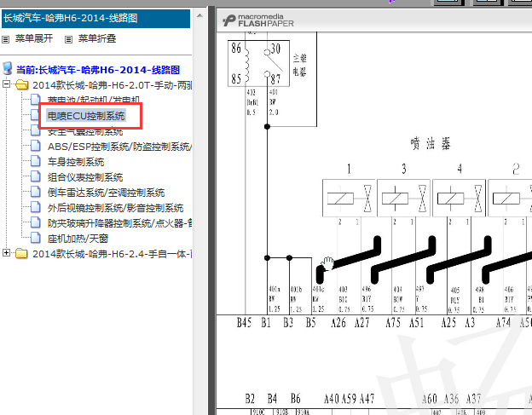Screen dimensions: 532x415
Task: Click the connector pin label A60
Action: coord(429,399)
